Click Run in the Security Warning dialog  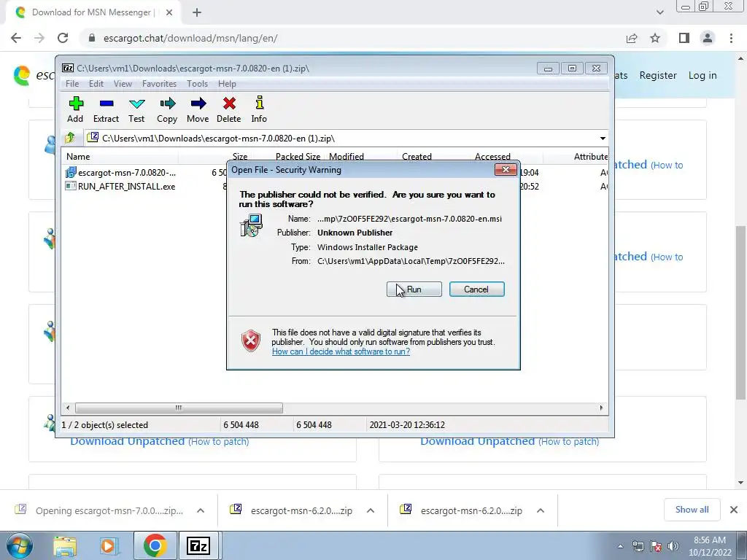click(414, 289)
